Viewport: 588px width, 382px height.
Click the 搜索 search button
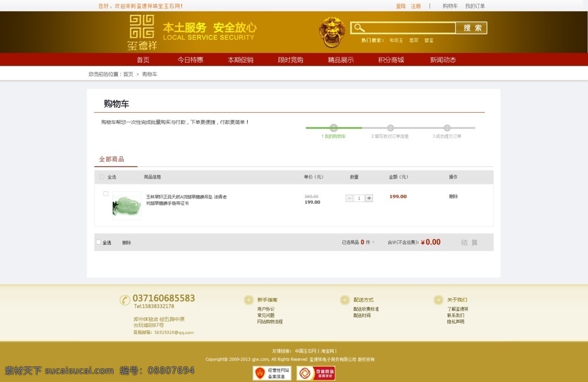tap(472, 28)
